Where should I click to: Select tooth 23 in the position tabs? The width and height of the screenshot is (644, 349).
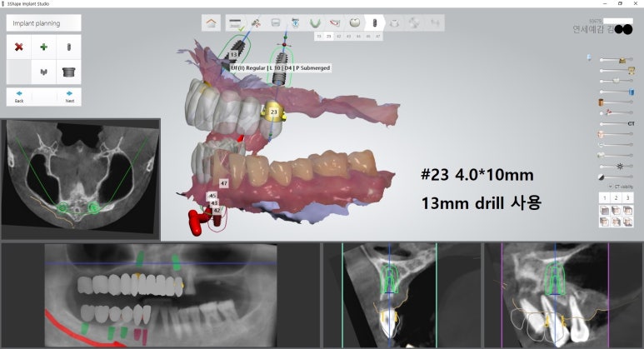point(328,37)
